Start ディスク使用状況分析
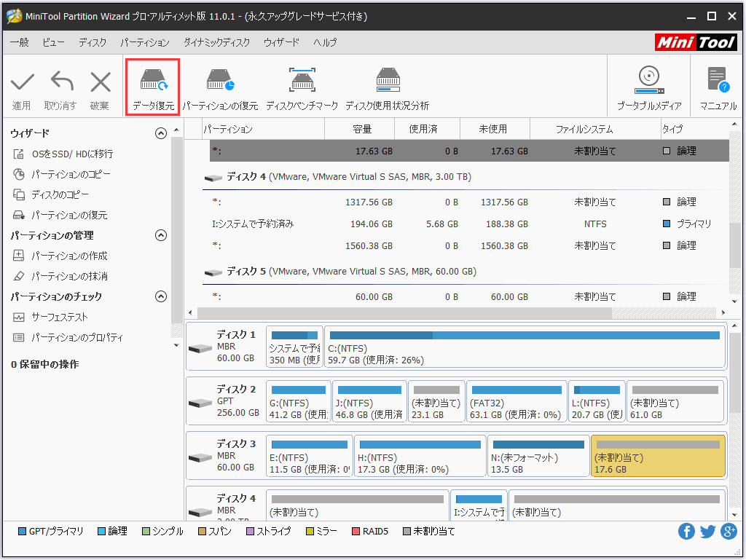Screen dimensions: 746x560 388,85
